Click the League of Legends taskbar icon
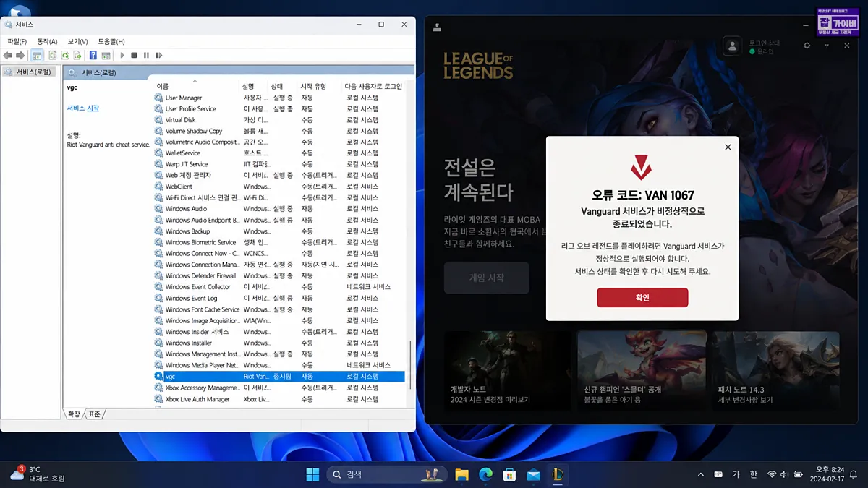The width and height of the screenshot is (868, 488). (557, 474)
